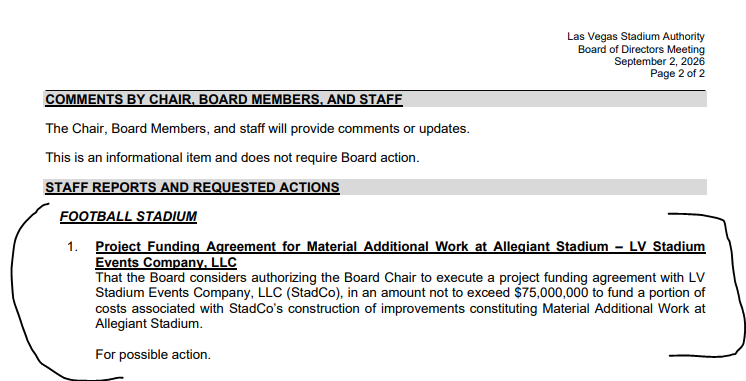Click the item number '1.' in the list
The height and width of the screenshot is (381, 746).
tap(73, 247)
